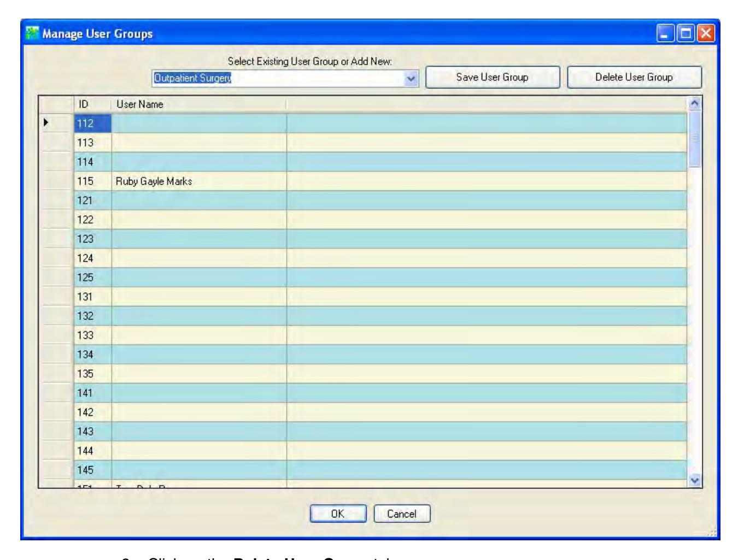738x560 pixels.
Task: Select ID cell 113
Action: [92, 143]
